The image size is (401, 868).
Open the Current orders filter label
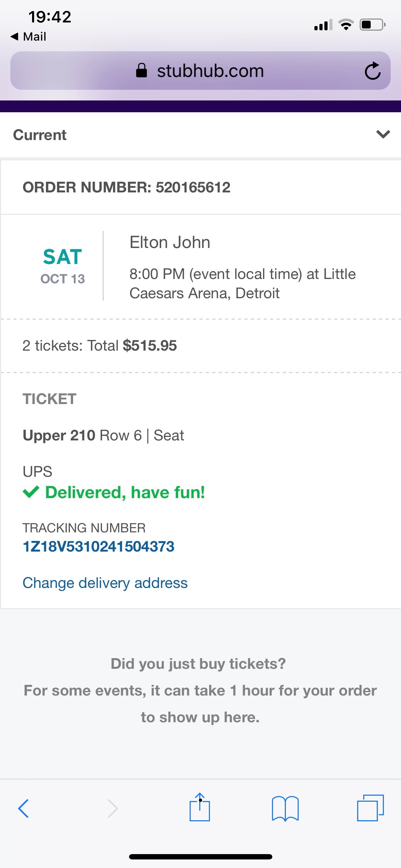pyautogui.click(x=40, y=135)
